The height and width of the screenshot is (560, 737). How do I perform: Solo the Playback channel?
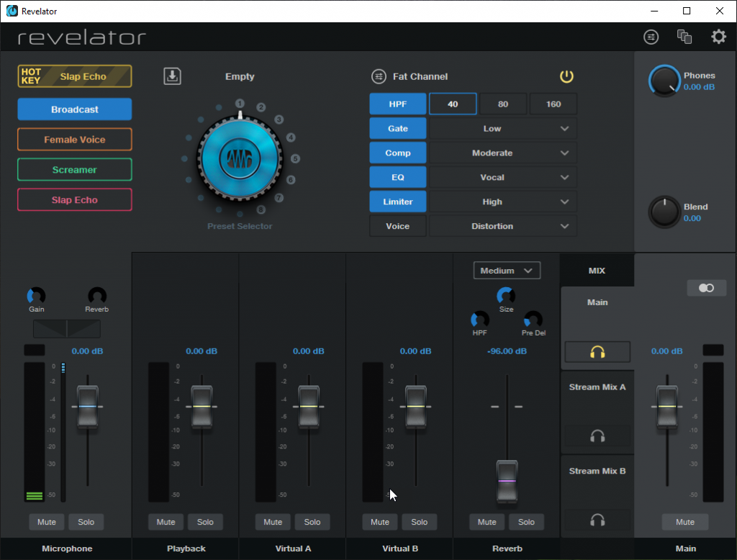pos(205,522)
